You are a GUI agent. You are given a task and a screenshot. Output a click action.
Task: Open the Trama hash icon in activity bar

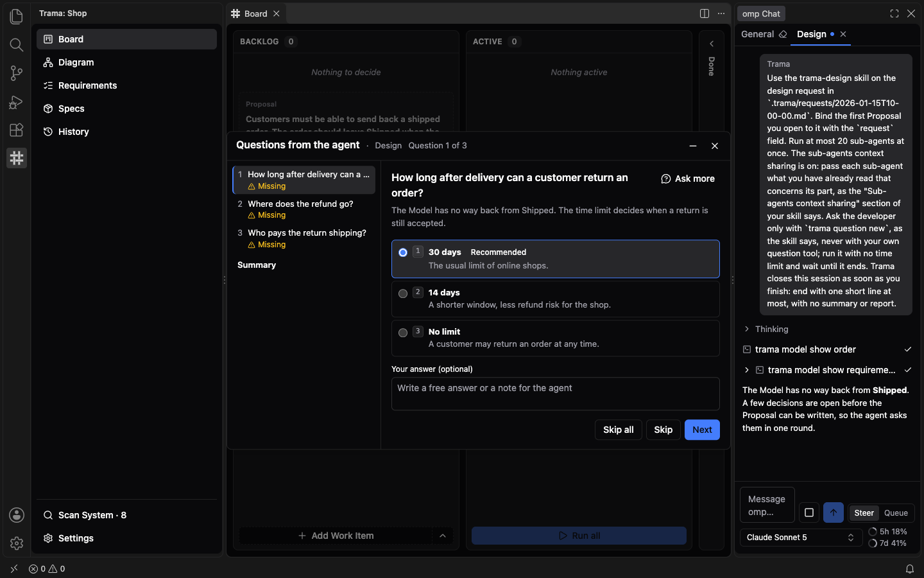[x=17, y=158]
